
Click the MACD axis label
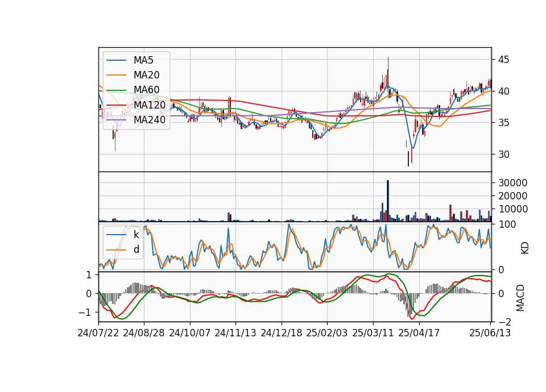(x=520, y=298)
